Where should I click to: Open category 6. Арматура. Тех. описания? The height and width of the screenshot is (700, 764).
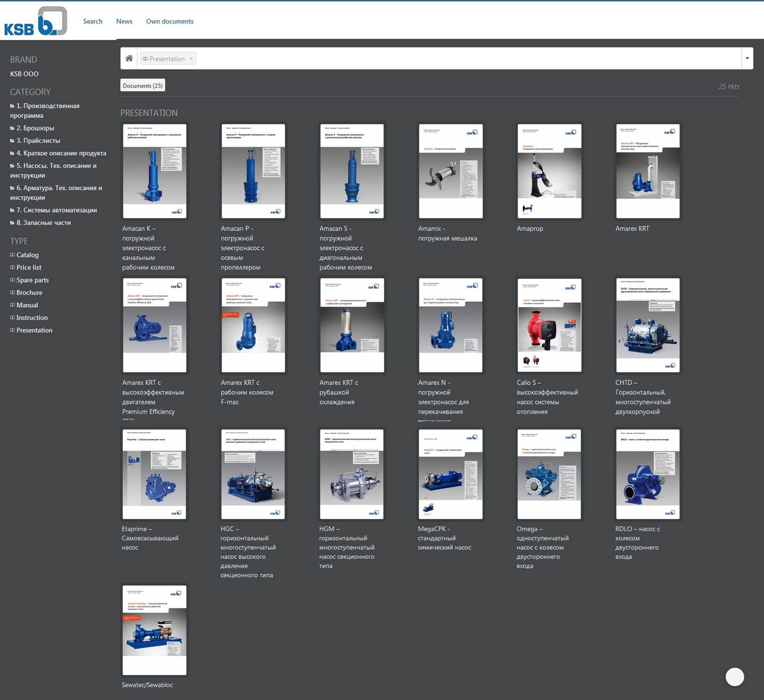pyautogui.click(x=56, y=192)
